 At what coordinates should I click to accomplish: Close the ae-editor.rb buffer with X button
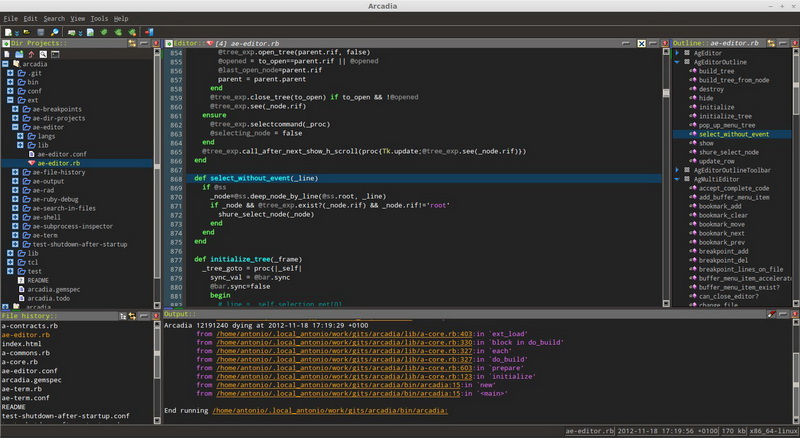coord(641,43)
